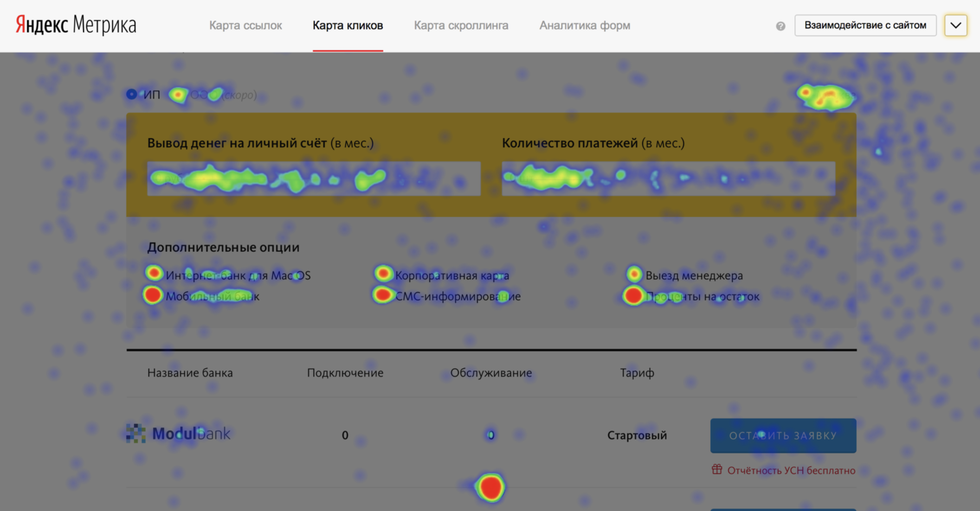Toggle the Мобильный банк checkbox

coord(153,295)
